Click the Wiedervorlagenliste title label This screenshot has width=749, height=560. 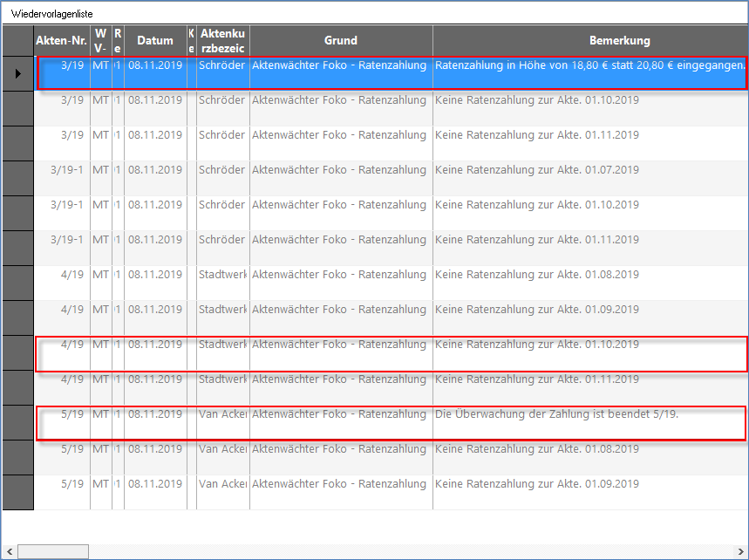(51, 14)
